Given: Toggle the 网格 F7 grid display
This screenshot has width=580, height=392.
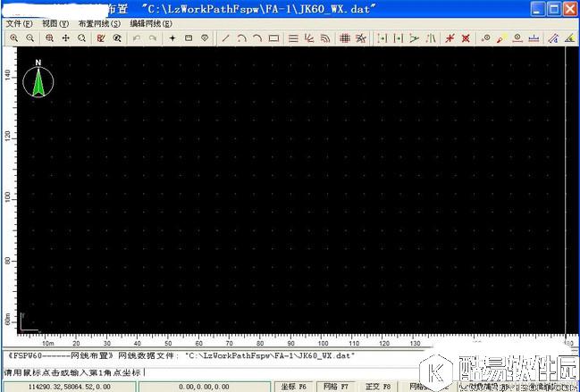Looking at the screenshot, I should click(336, 386).
